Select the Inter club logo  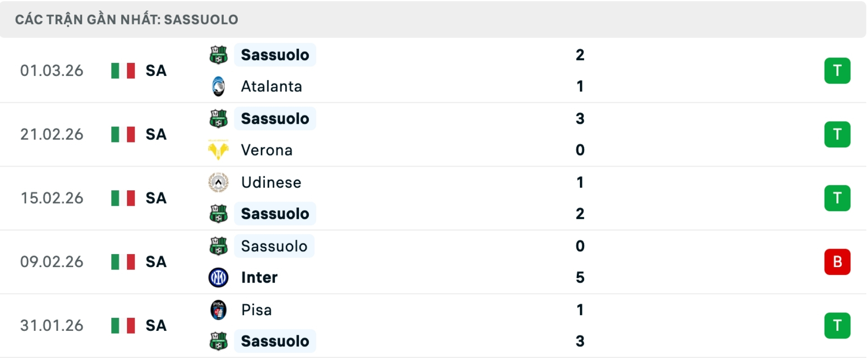click(219, 277)
